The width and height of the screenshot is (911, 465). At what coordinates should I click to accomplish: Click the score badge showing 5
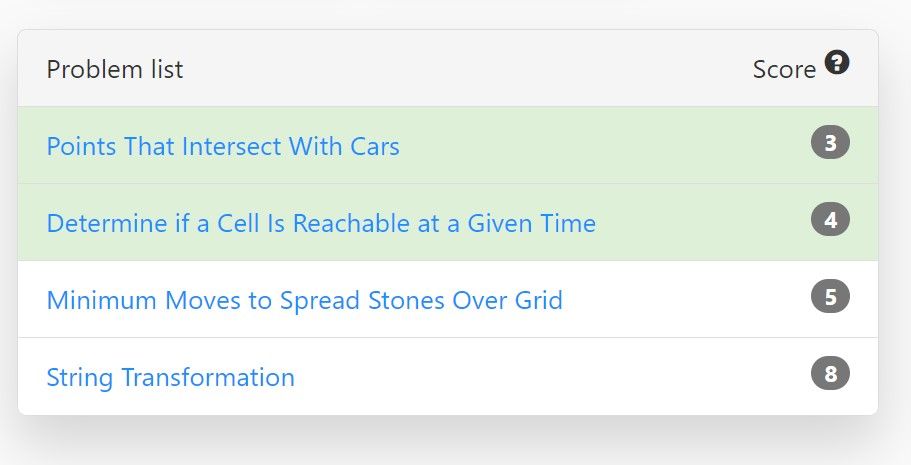[830, 296]
